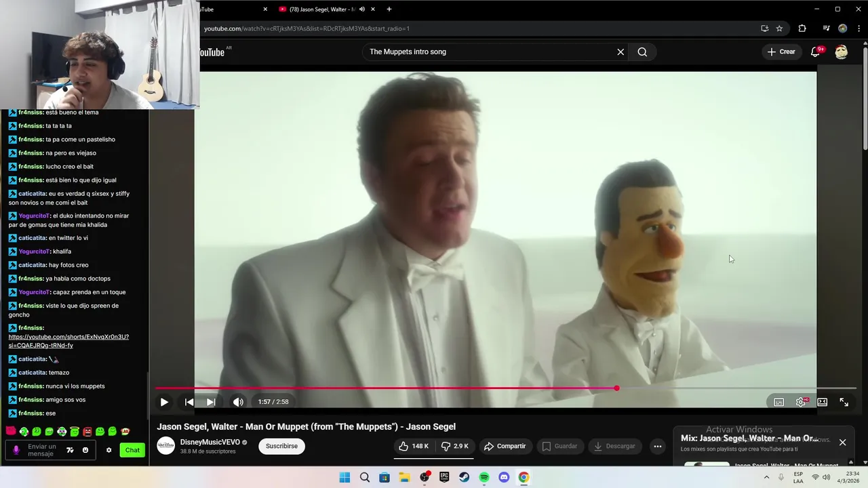Open the Compartir share dialog
The image size is (868, 488).
click(x=505, y=446)
